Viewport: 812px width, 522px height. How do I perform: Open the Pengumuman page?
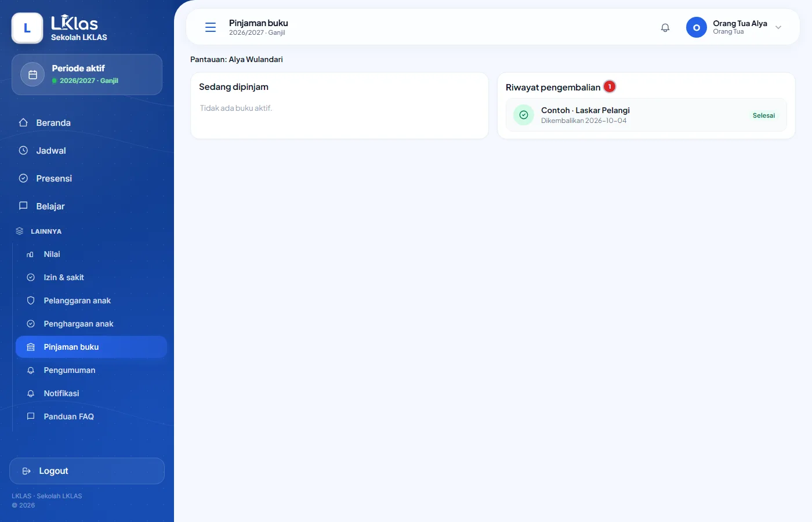[92, 370]
